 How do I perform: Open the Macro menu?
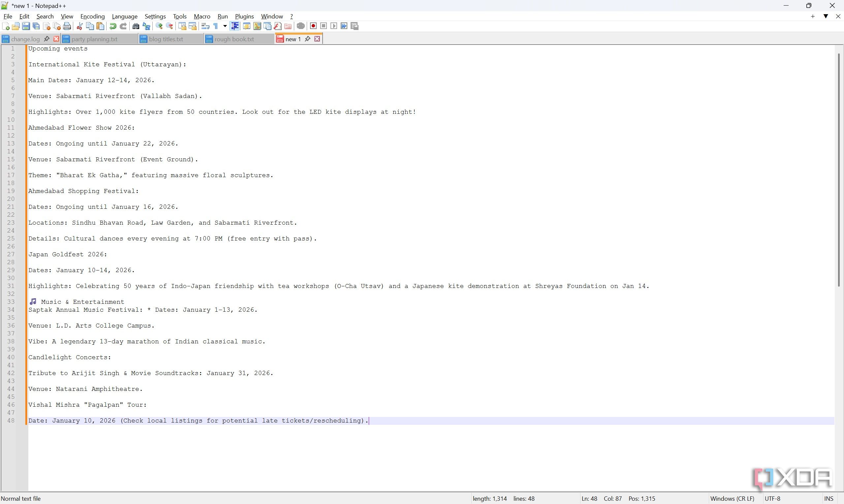(202, 16)
